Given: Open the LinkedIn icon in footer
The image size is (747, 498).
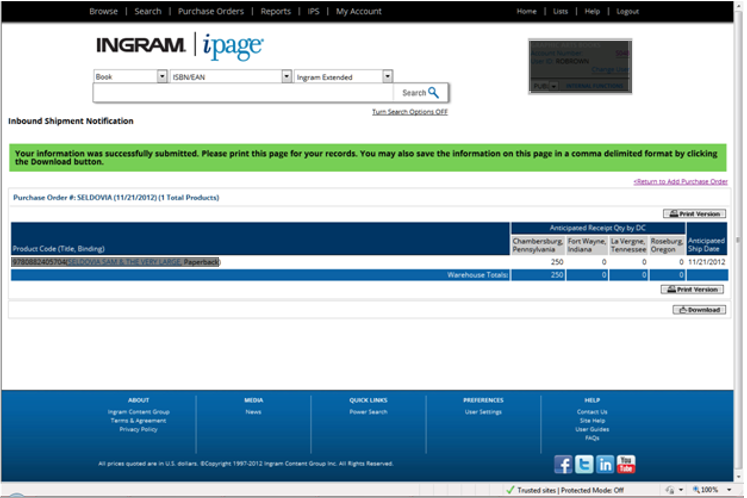Looking at the screenshot, I should tap(605, 464).
